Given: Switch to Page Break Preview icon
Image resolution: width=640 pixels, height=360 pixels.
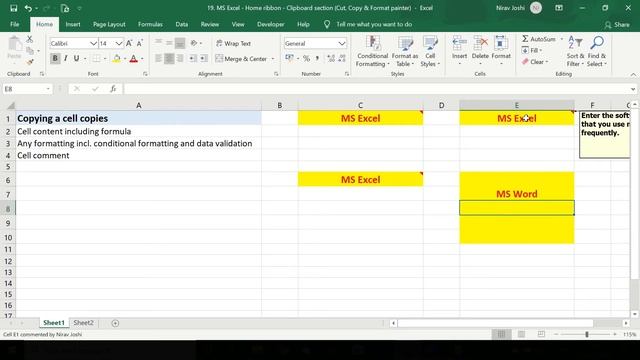Looking at the screenshot, I should click(x=541, y=334).
